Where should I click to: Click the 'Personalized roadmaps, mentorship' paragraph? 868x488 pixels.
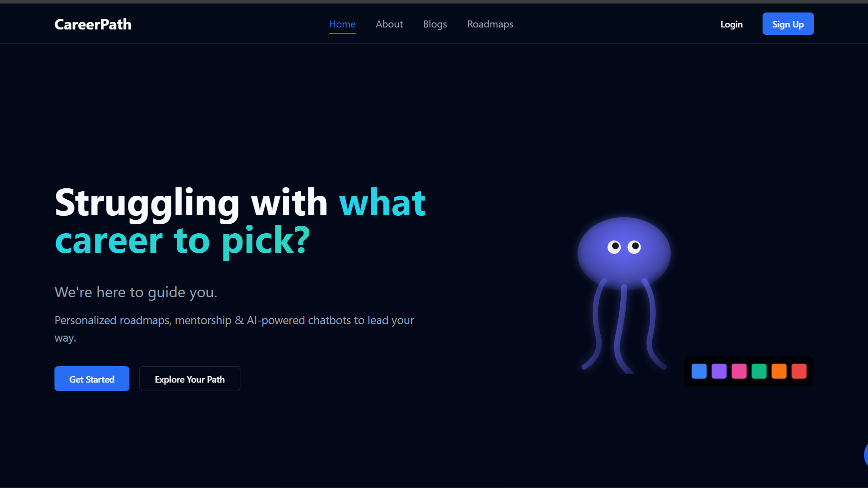point(234,329)
